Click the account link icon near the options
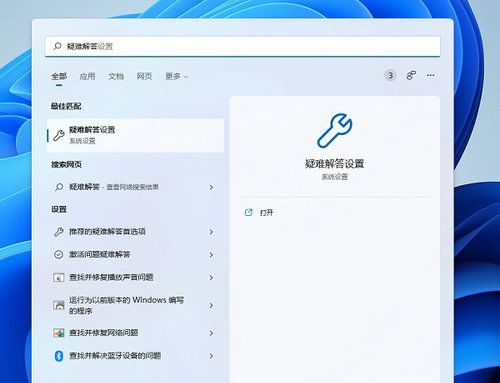This screenshot has width=500, height=383. pyautogui.click(x=411, y=75)
